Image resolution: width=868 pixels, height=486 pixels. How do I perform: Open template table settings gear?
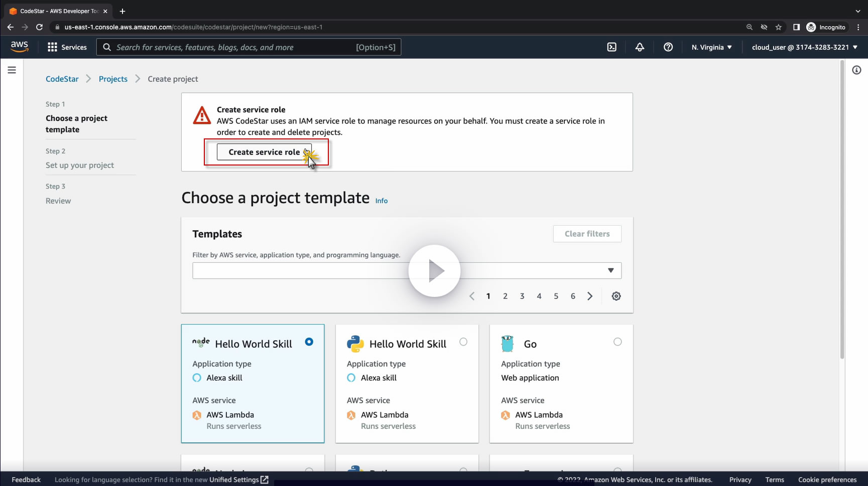616,296
